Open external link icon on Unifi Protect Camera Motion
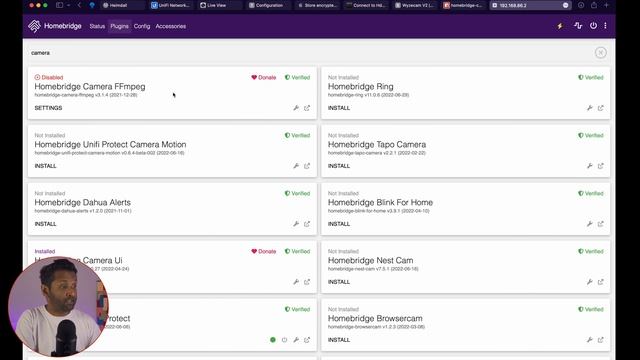 (307, 166)
